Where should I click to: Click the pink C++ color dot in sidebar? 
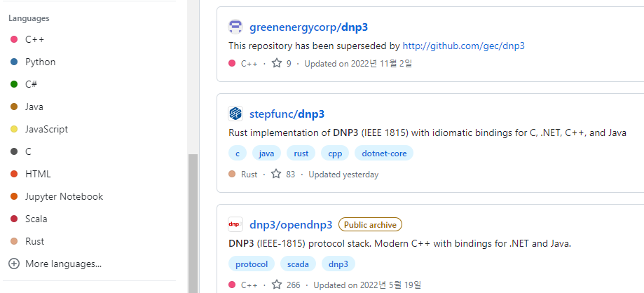[14, 39]
